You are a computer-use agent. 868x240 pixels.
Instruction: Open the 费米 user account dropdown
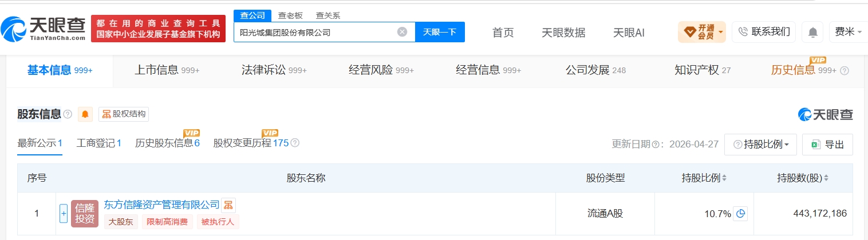[848, 32]
